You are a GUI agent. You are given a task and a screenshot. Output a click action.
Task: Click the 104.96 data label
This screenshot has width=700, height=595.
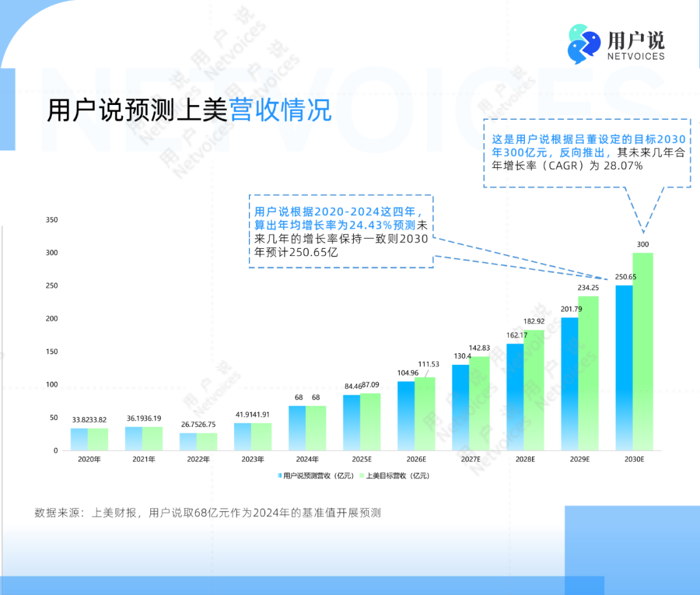coord(408,373)
